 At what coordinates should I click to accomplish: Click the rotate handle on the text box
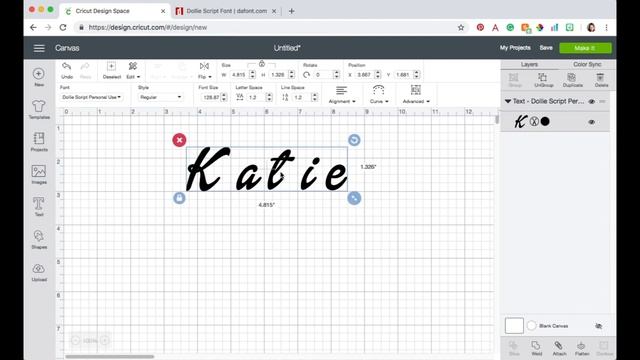point(354,140)
